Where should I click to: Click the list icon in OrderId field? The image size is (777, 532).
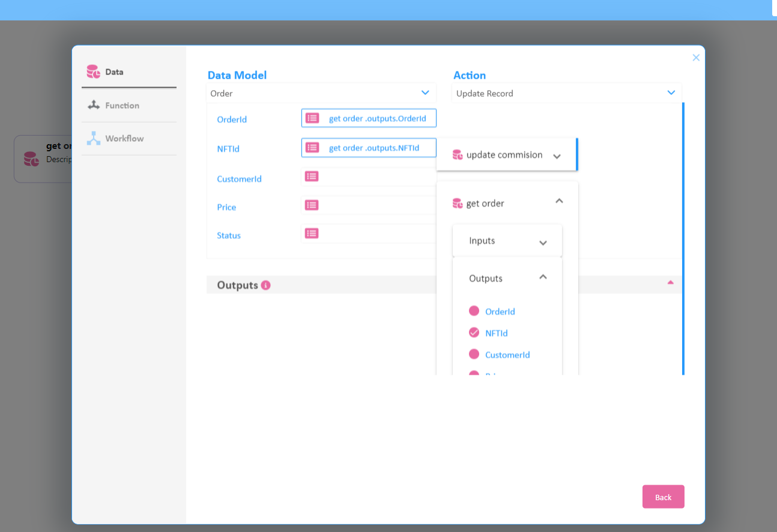coord(312,118)
